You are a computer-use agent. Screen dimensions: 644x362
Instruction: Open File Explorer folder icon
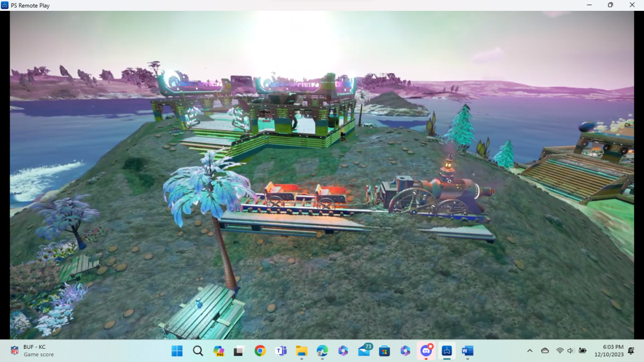(x=301, y=351)
